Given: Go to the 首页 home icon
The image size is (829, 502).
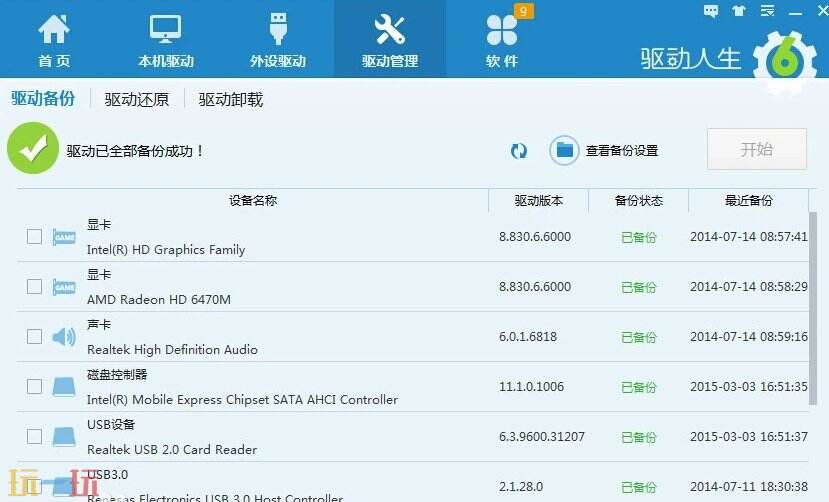Looking at the screenshot, I should pyautogui.click(x=54, y=30).
